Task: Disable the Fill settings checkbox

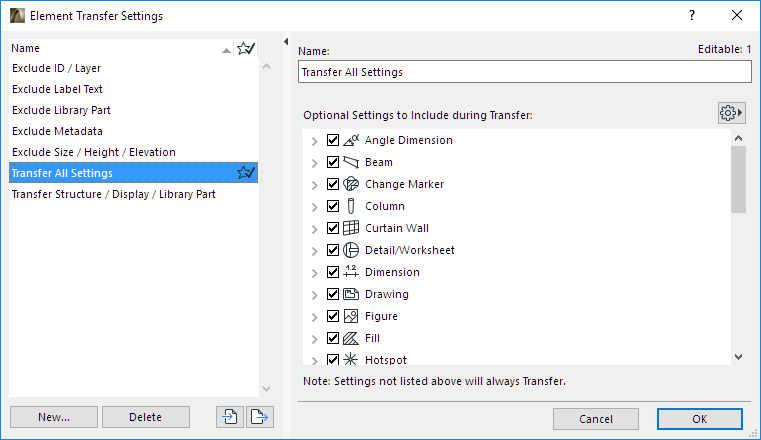Action: (x=333, y=338)
